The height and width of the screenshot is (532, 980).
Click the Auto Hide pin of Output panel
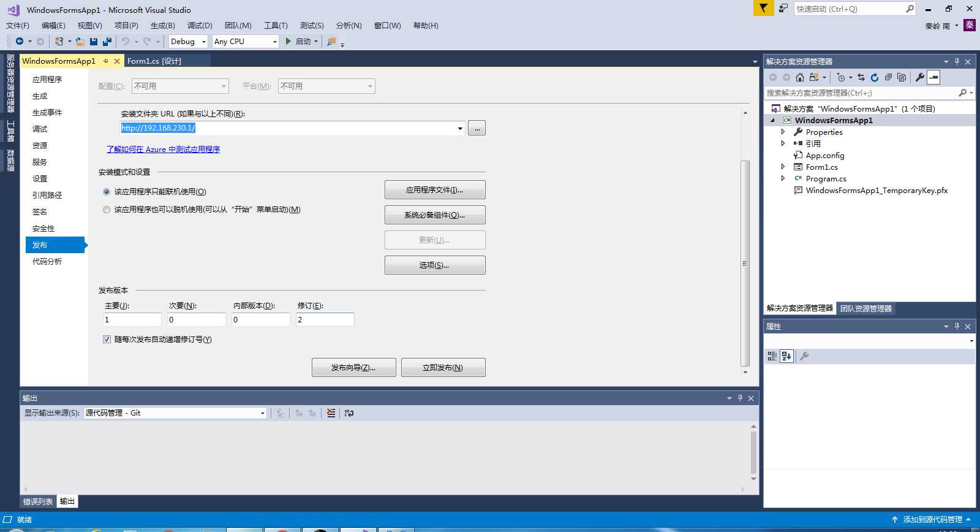pyautogui.click(x=740, y=398)
